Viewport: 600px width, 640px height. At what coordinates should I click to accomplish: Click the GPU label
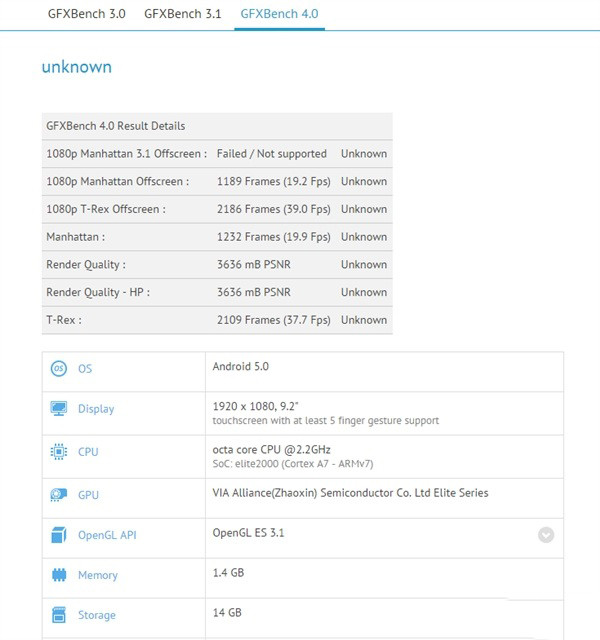coord(88,495)
